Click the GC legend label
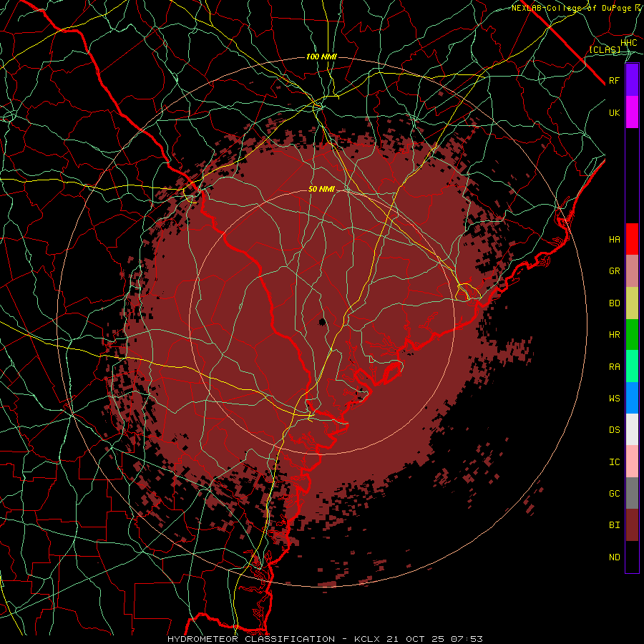The image size is (644, 644). click(615, 494)
